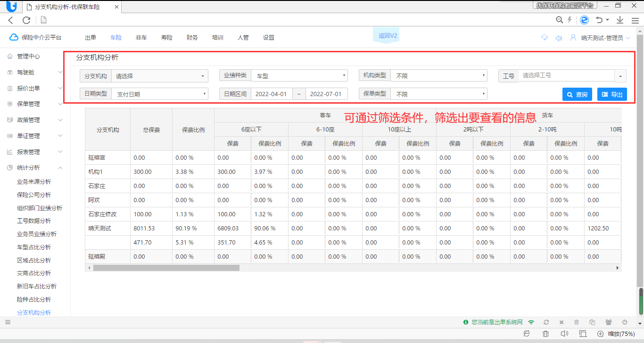Open 险种占比分析 in the sidebar
This screenshot has width=644, height=343.
(x=34, y=299)
